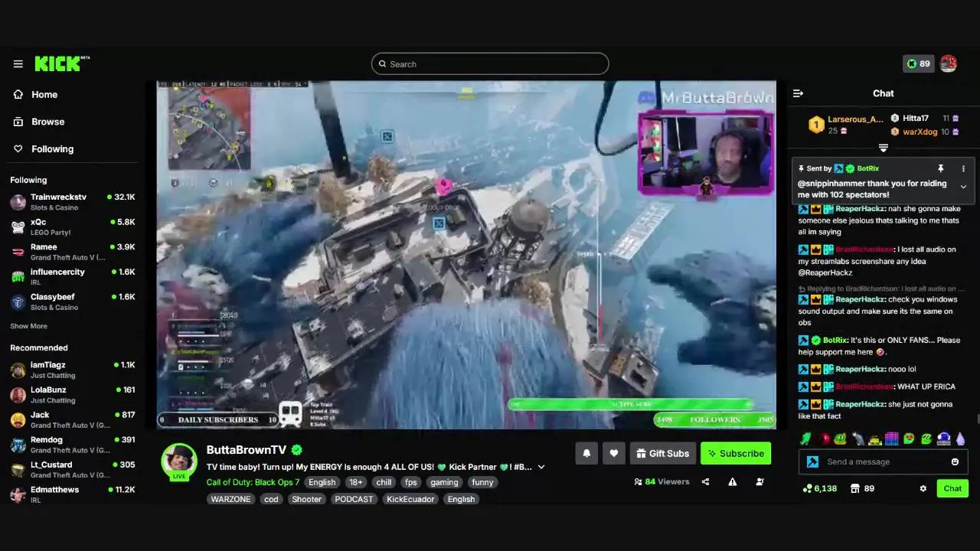
Task: Report the stream with warning icon
Action: [733, 482]
